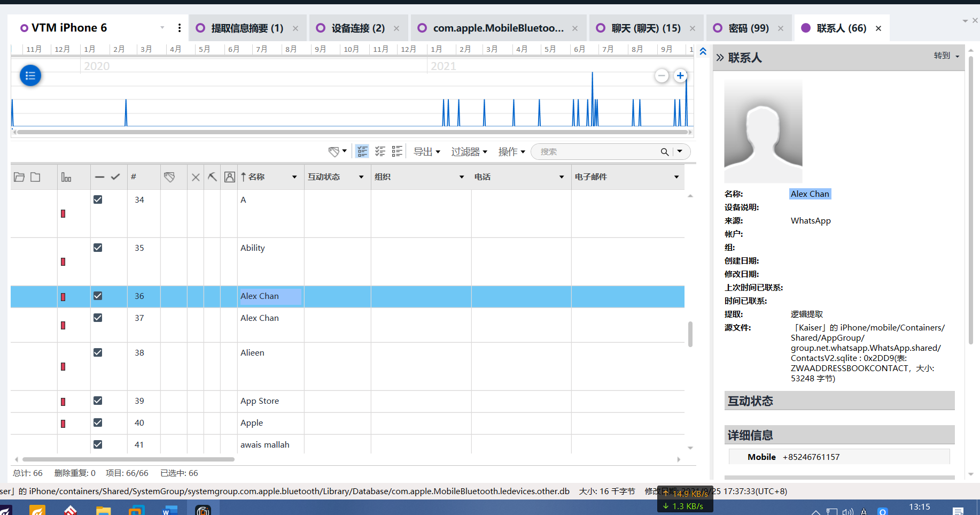Uncheck the checkbox for row 37
This screenshot has width=980, height=515.
pos(98,318)
